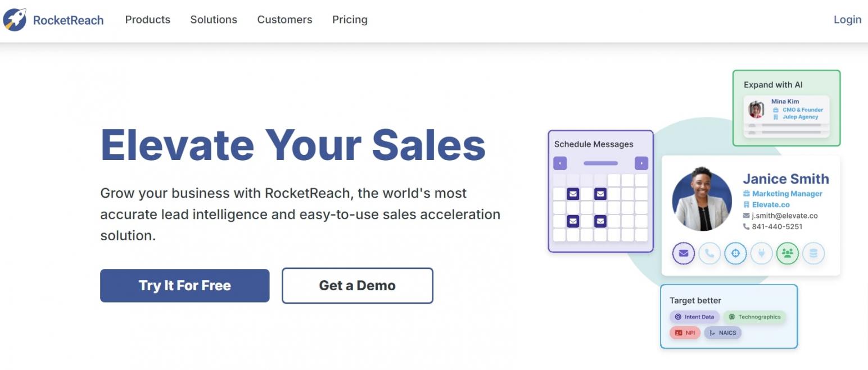Click the Elevate Your Sales headline
The image size is (868, 370).
coord(293,145)
